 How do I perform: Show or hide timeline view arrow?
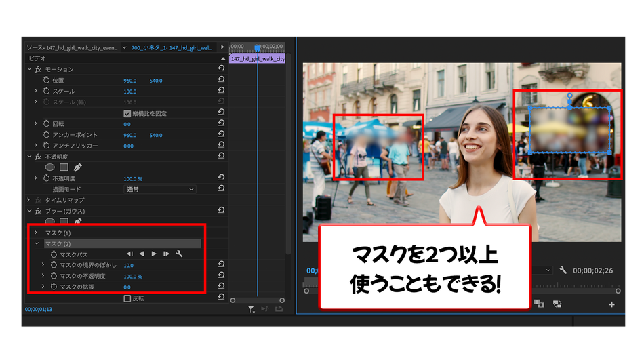[x=222, y=47]
